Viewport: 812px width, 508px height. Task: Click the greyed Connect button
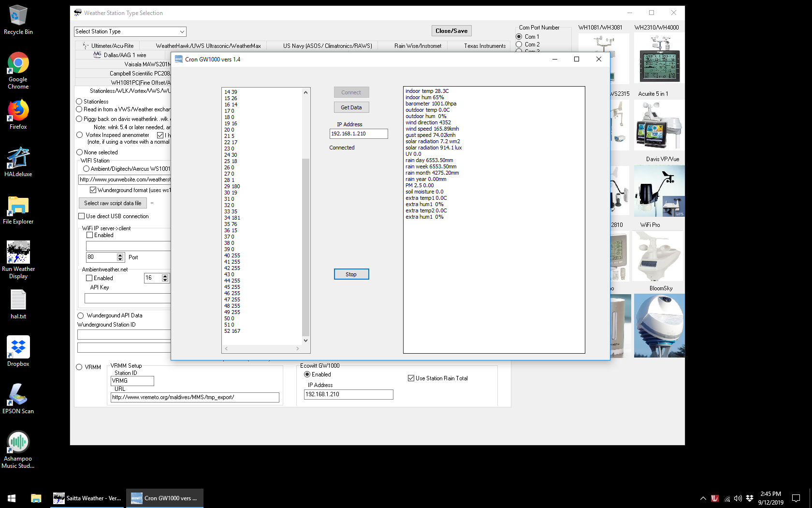point(351,92)
